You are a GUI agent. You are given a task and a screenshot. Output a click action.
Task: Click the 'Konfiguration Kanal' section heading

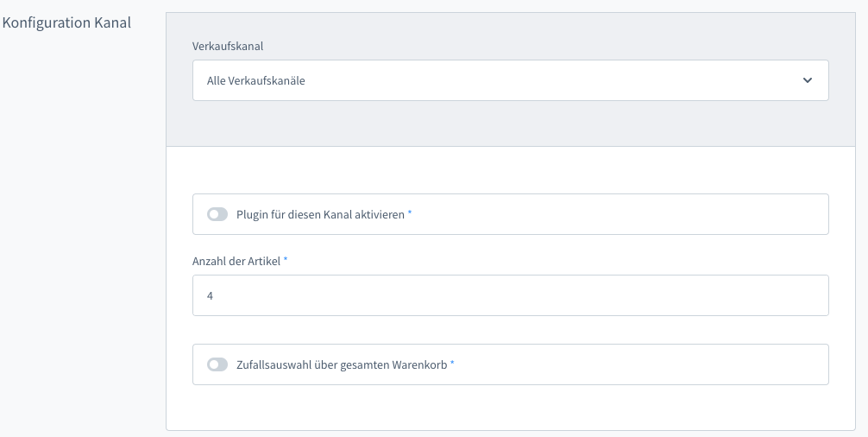click(67, 22)
